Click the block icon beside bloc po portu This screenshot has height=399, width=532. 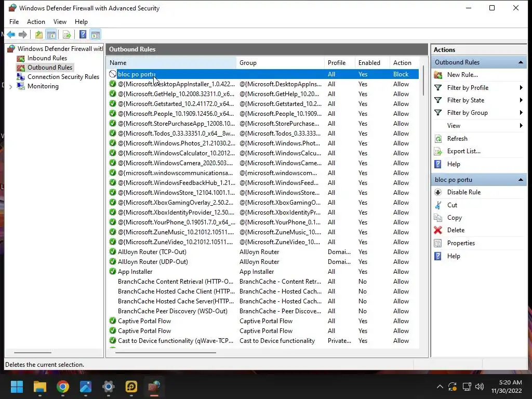(113, 74)
